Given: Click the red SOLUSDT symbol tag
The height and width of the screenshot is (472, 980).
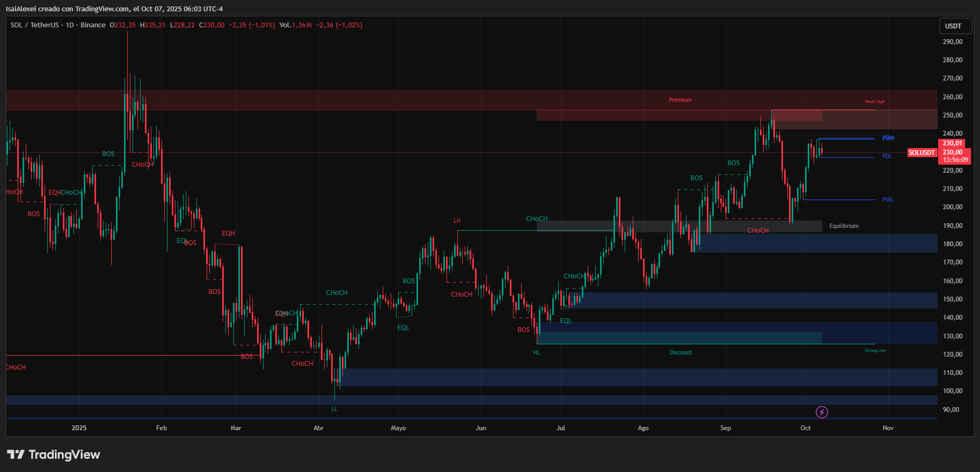Looking at the screenshot, I should tap(922, 153).
